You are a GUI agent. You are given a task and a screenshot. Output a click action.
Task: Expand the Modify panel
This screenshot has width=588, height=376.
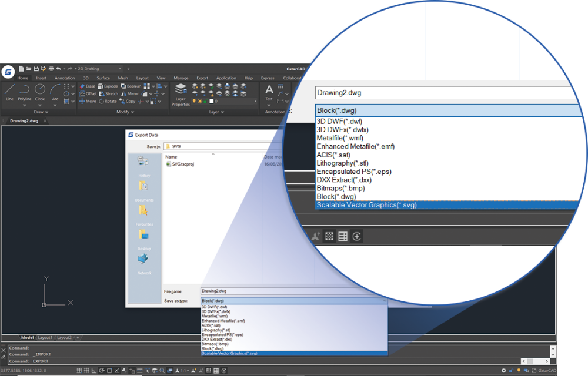(x=125, y=112)
